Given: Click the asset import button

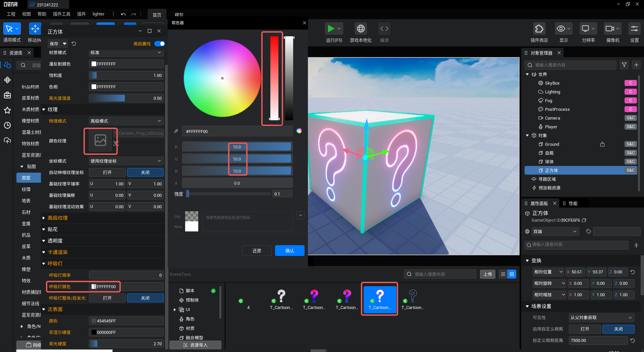Looking at the screenshot, I should tap(195, 345).
